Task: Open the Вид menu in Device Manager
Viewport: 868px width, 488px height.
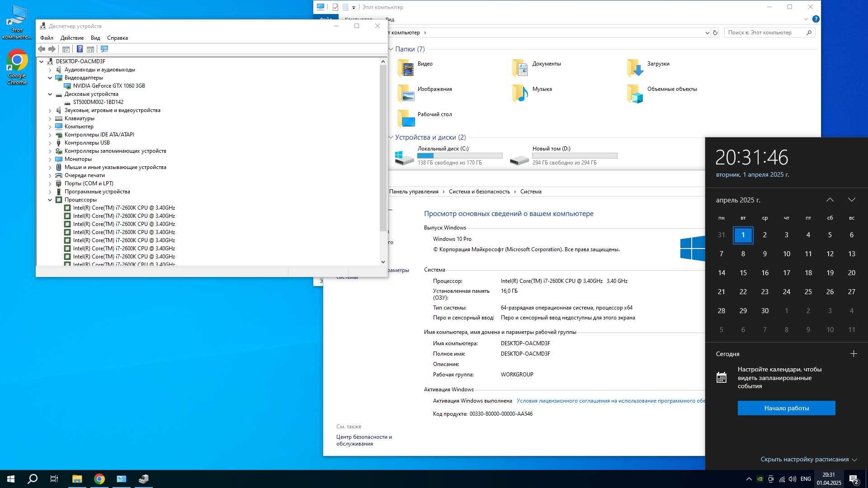Action: 95,38
